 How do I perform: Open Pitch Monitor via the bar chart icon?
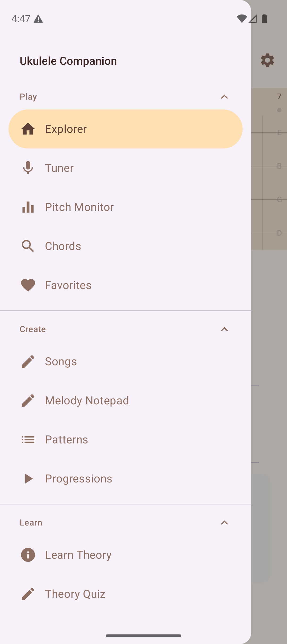(x=28, y=207)
